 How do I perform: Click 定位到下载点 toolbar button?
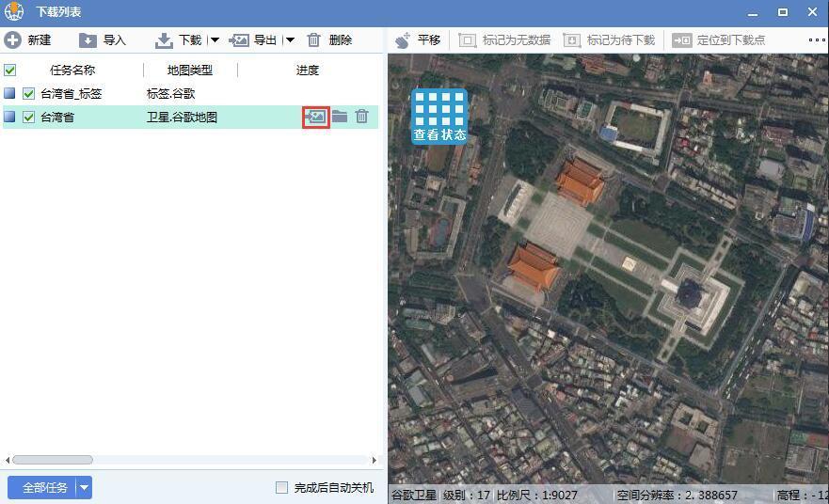tap(719, 40)
